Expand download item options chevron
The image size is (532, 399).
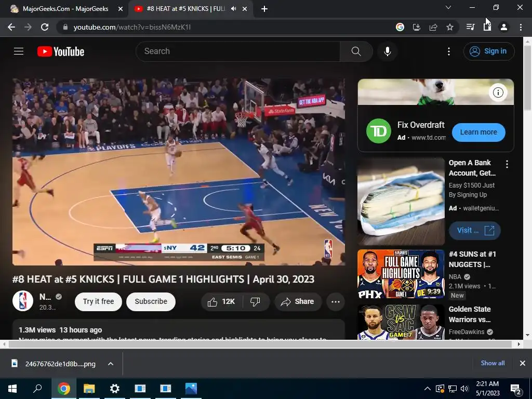point(111,364)
